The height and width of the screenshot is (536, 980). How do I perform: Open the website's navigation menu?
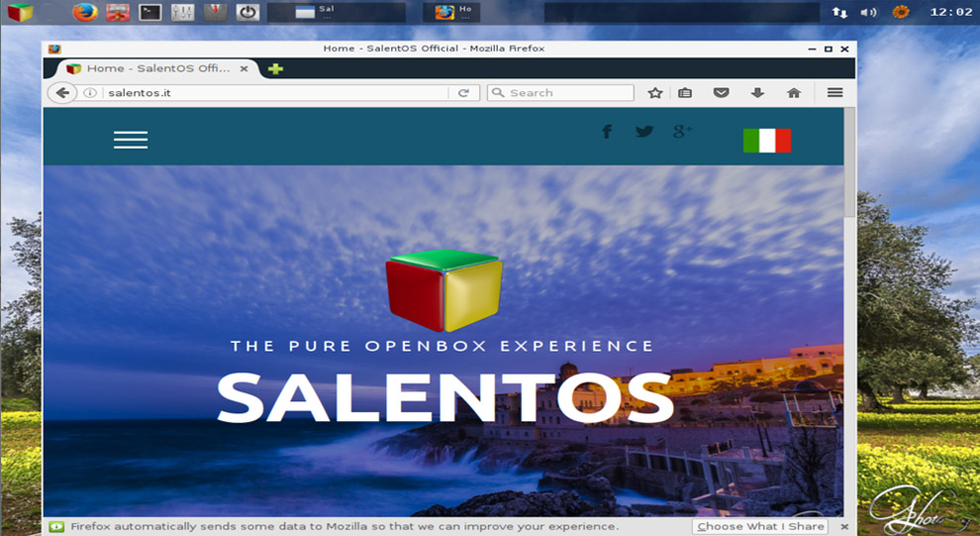[131, 140]
